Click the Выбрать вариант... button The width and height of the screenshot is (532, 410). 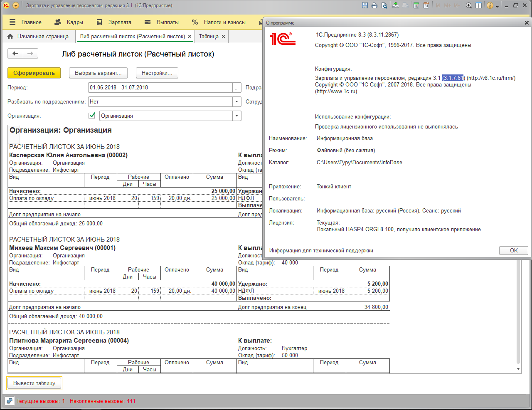point(98,73)
